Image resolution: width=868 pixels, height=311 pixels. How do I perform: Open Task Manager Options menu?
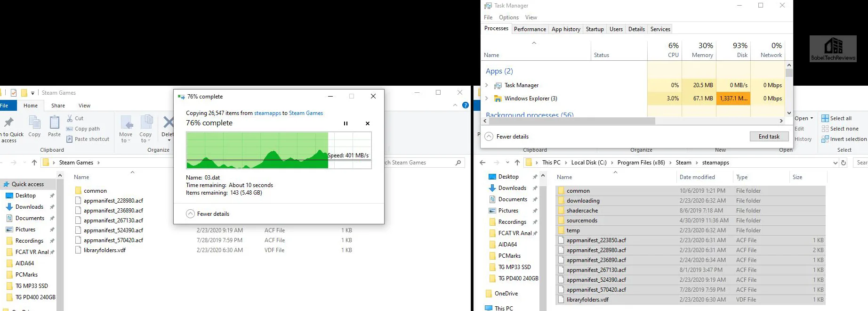[509, 17]
